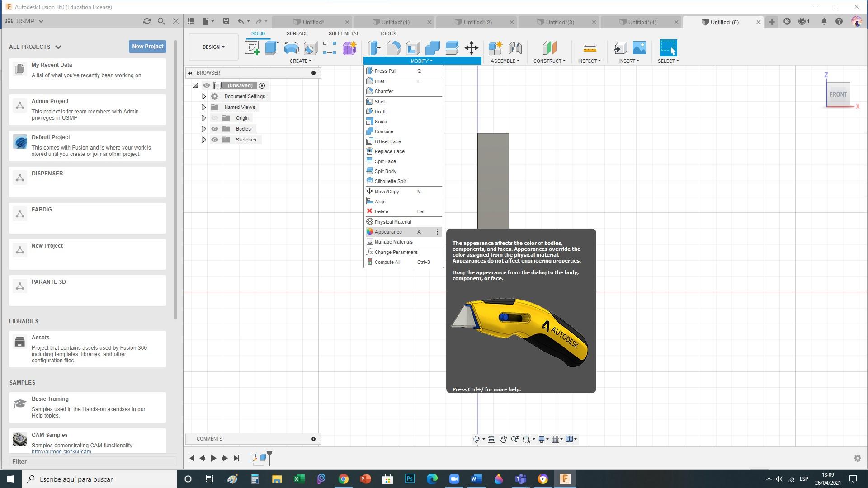868x488 pixels.
Task: Toggle visibility of Sketches folder
Action: click(214, 140)
